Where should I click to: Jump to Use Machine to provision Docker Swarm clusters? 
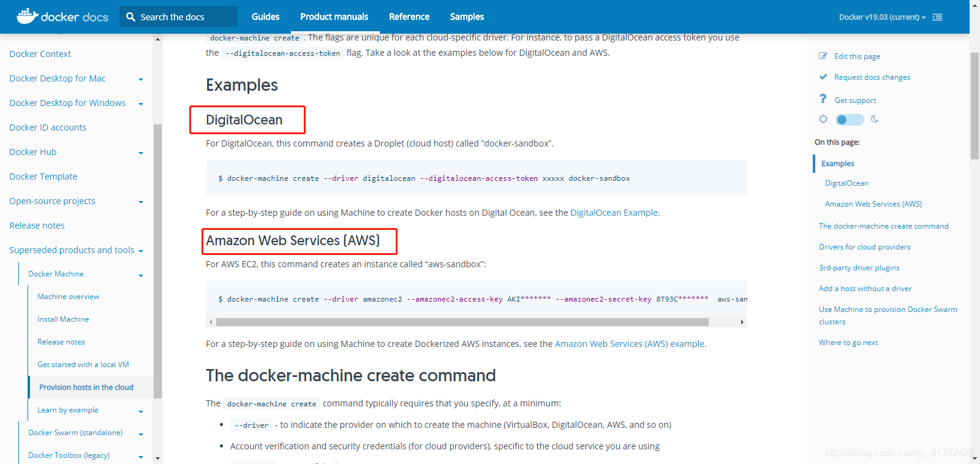click(x=888, y=316)
